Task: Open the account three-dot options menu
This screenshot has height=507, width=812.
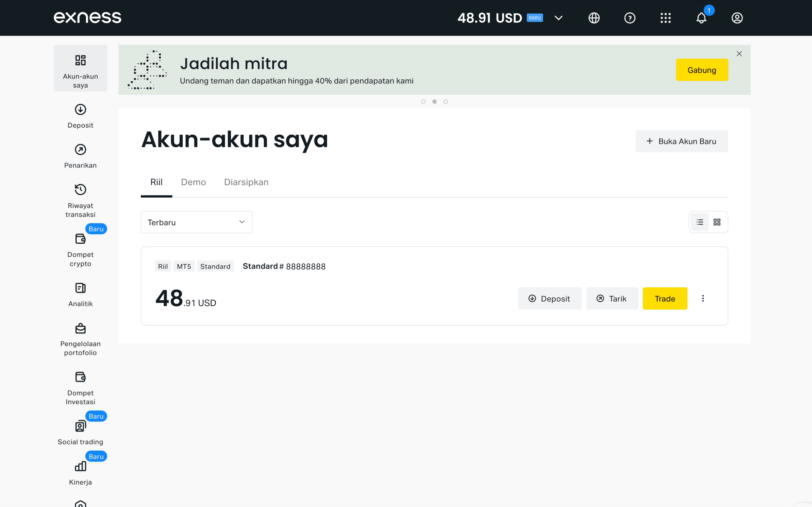Action: [x=703, y=299]
